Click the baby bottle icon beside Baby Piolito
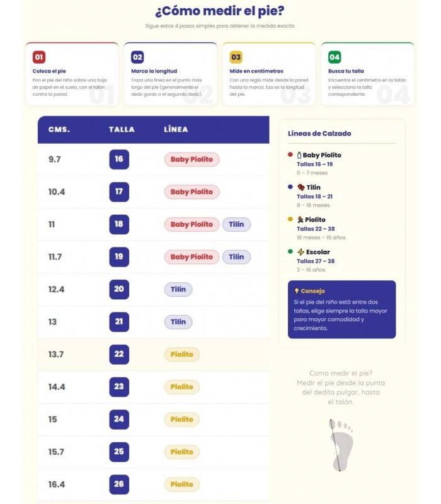 pos(299,155)
